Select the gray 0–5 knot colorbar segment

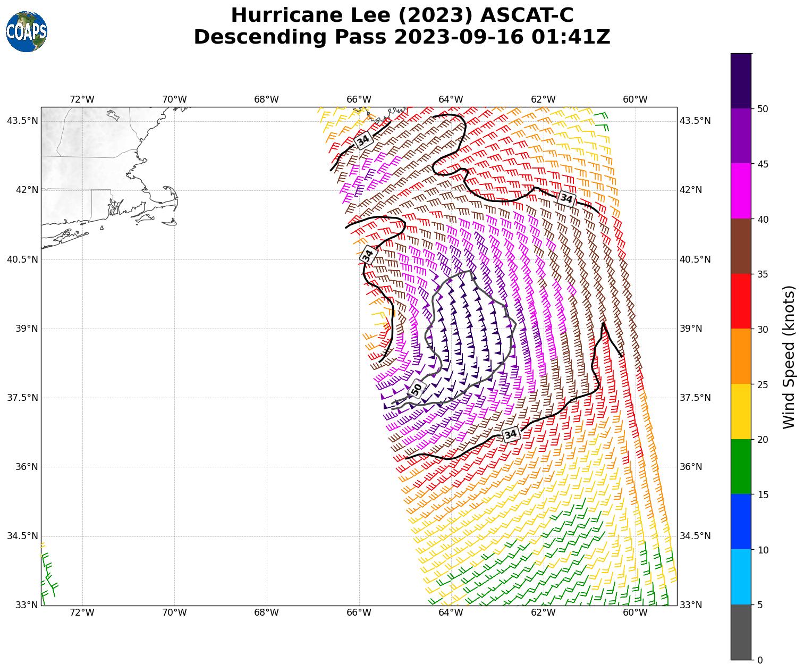pos(741,632)
